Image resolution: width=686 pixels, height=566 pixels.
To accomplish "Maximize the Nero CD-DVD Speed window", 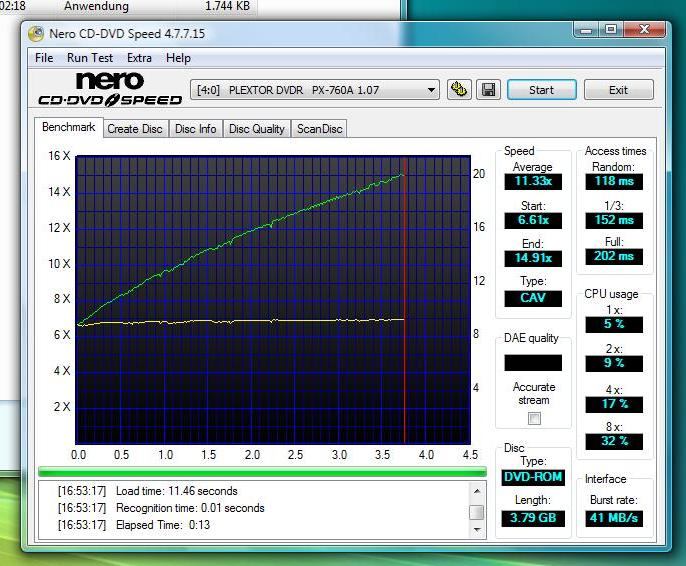I will pyautogui.click(x=611, y=30).
